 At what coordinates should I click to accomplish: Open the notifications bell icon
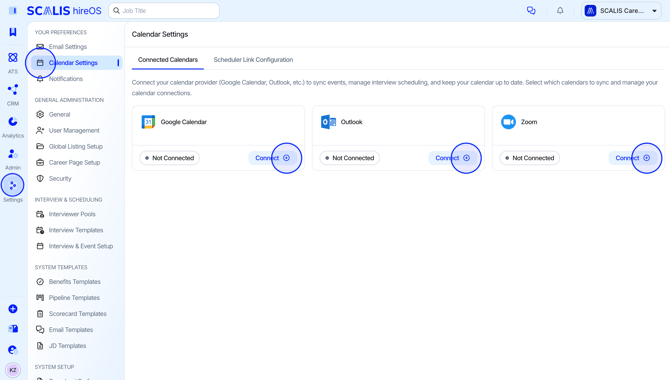click(x=560, y=11)
